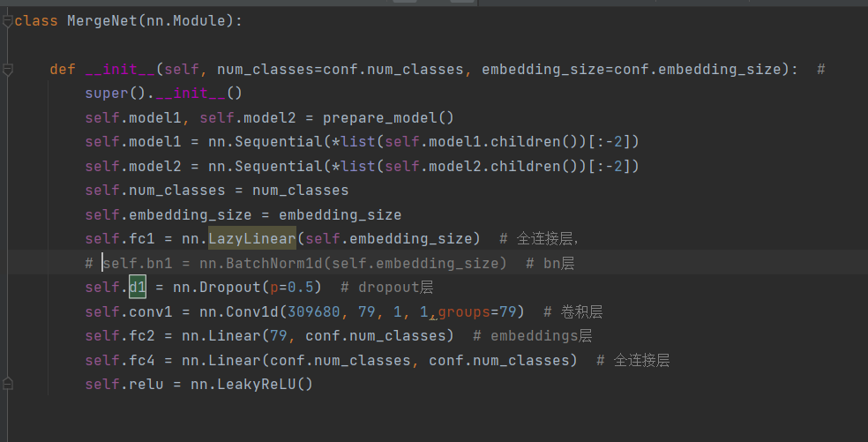Click num_classes=conf.num_classes parameter

(340, 69)
